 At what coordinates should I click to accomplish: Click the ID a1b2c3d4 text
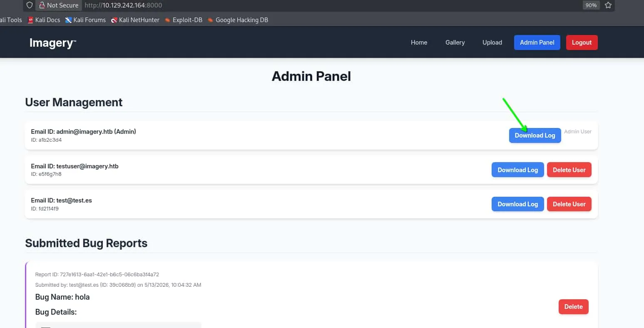[x=46, y=140]
